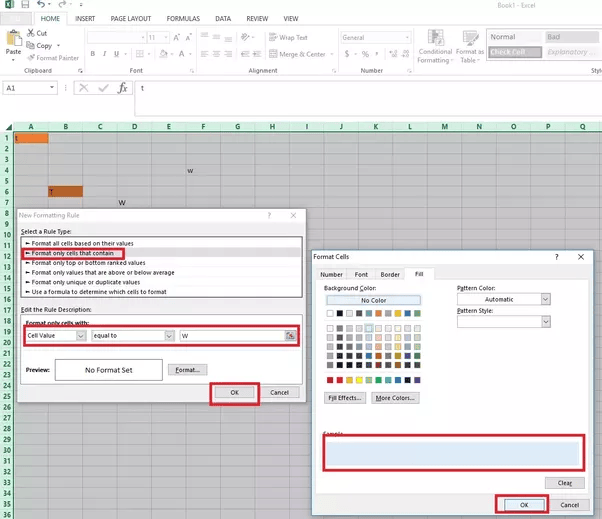The height and width of the screenshot is (519, 602).
Task: Click the Insert Function fx icon
Action: 122,88
